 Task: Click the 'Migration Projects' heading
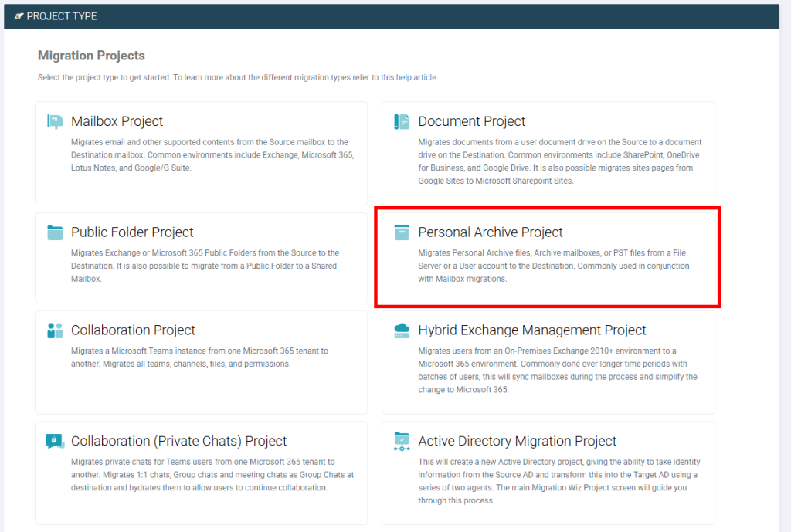coord(91,56)
